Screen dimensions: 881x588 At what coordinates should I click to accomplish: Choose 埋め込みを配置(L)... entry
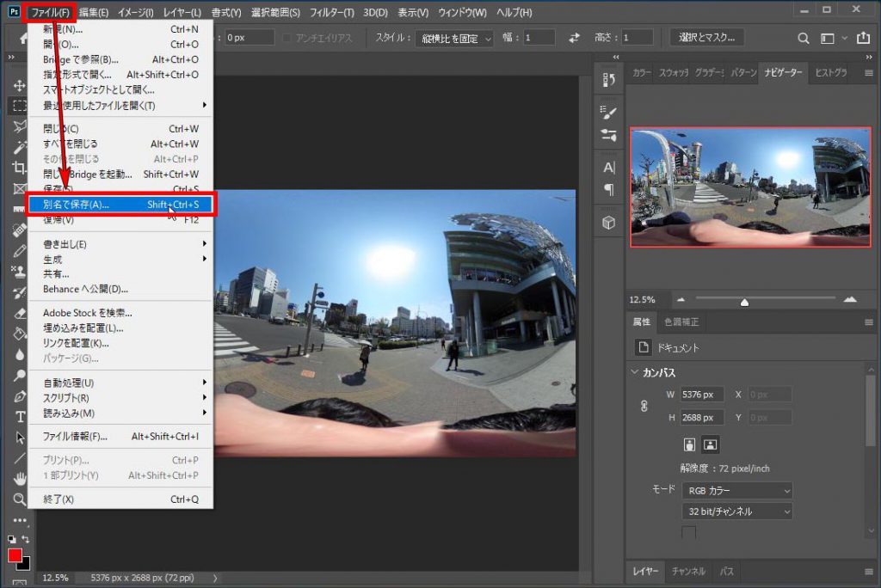coord(120,328)
